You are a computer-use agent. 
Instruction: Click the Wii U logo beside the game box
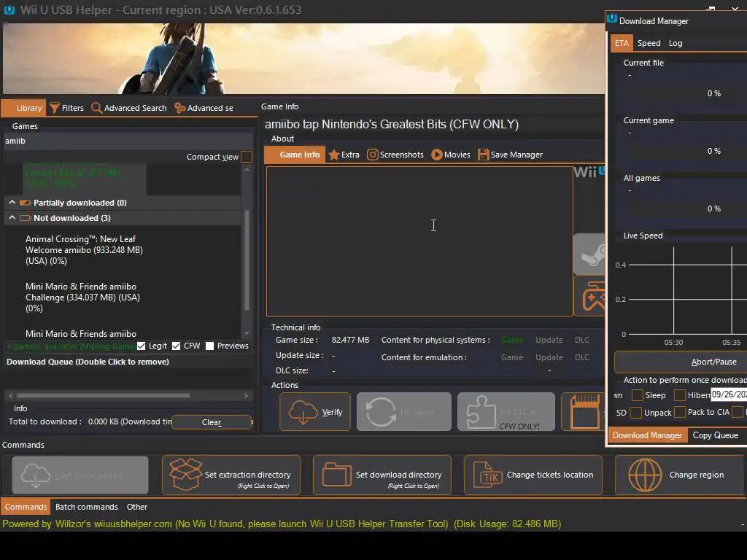[x=589, y=172]
